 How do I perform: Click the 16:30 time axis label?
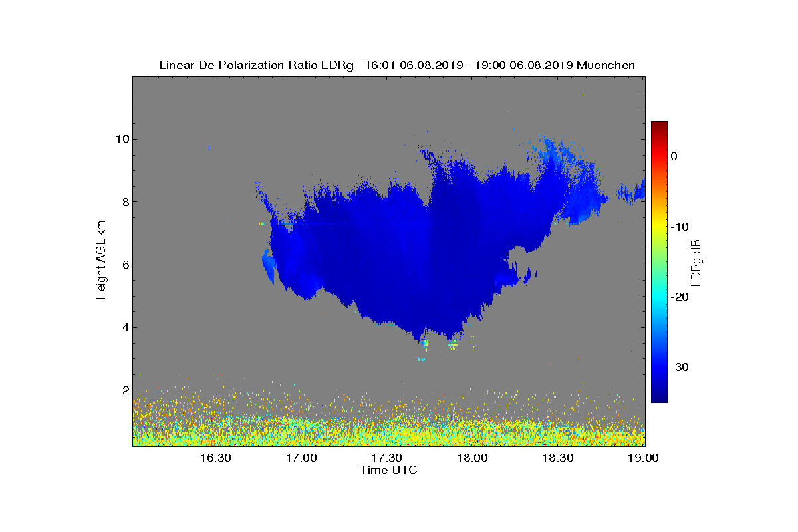coord(215,458)
